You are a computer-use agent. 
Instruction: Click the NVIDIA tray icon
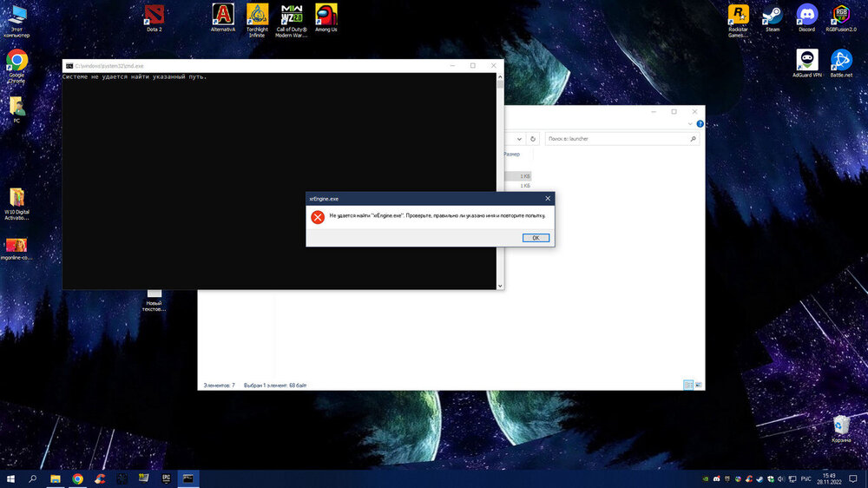click(x=705, y=479)
